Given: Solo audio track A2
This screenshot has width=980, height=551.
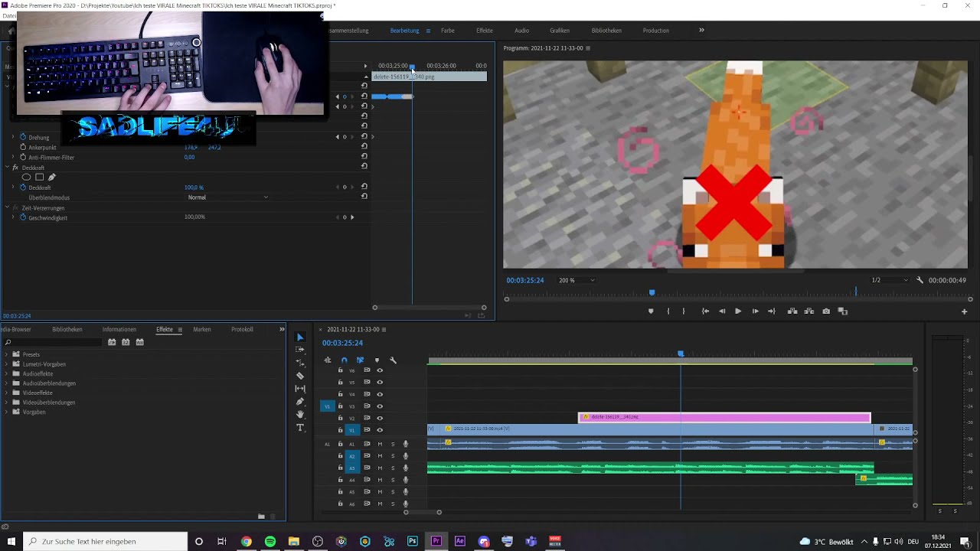Looking at the screenshot, I should pos(393,456).
